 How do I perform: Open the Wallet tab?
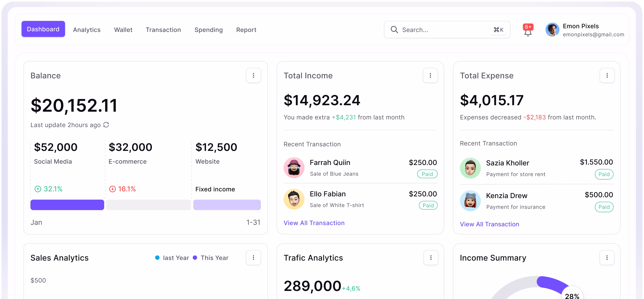[123, 30]
